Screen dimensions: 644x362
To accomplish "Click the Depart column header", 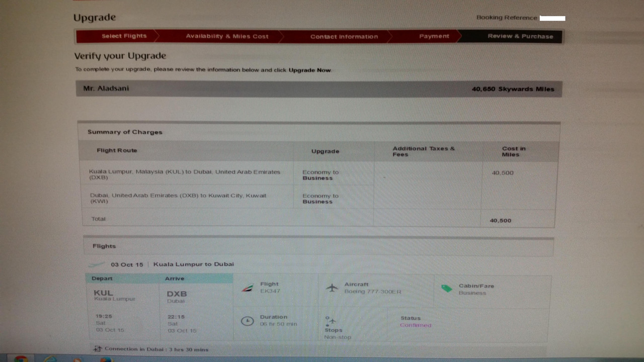I will coord(102,279).
